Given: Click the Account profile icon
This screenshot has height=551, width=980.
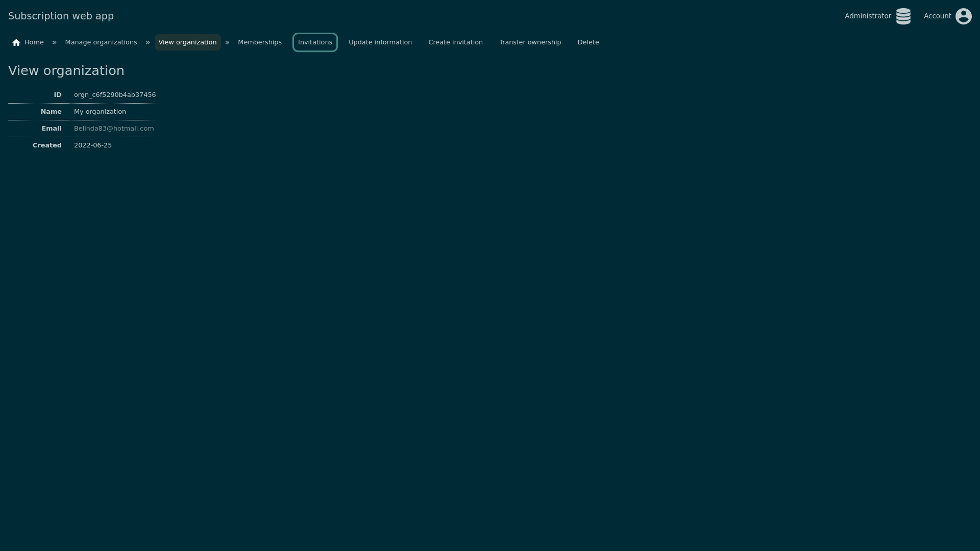Looking at the screenshot, I should [964, 16].
